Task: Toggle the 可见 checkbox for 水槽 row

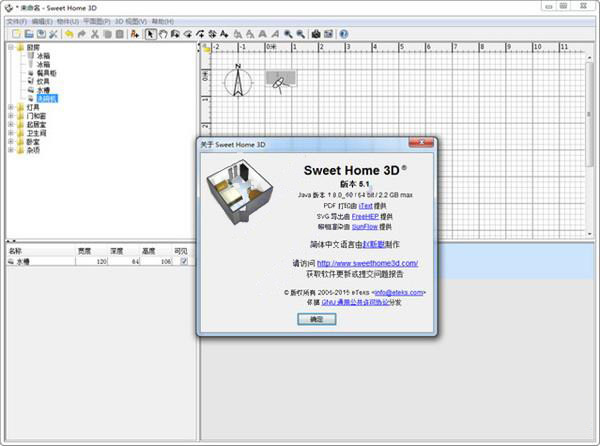Action: coord(184,261)
